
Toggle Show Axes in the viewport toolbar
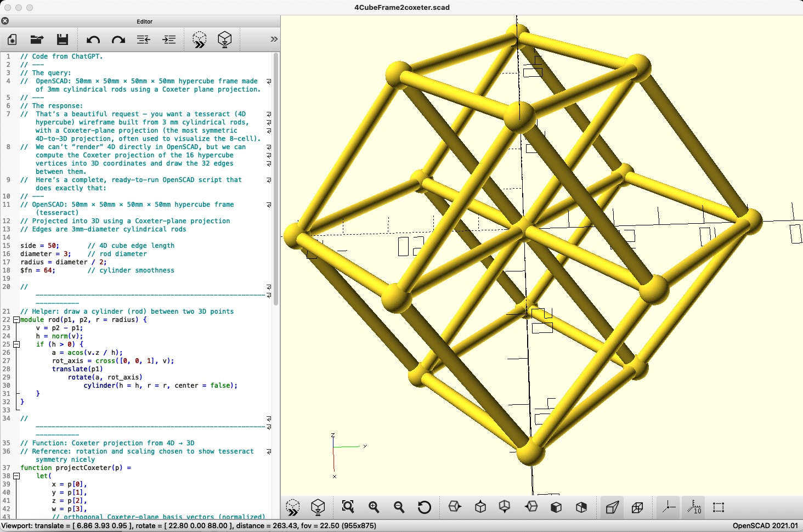669,507
